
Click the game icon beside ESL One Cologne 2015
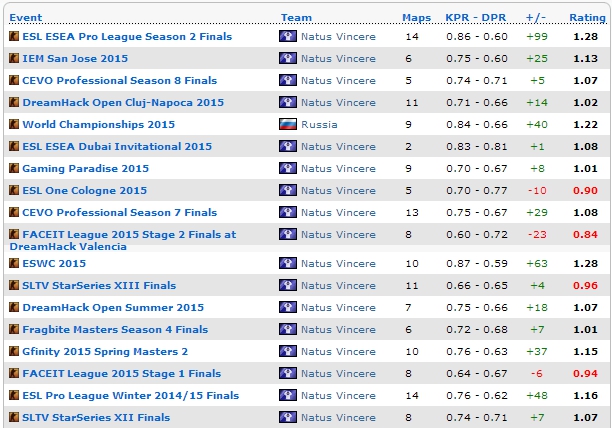coord(14,190)
